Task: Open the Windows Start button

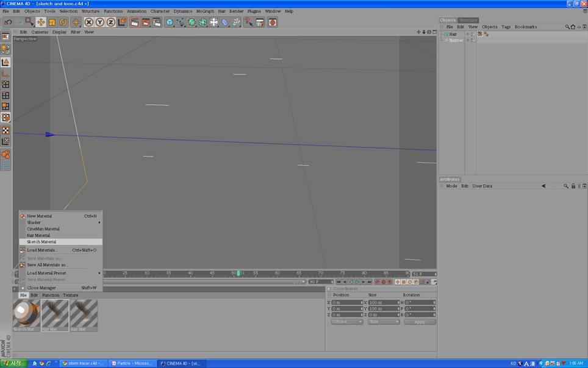Action: 14,363
